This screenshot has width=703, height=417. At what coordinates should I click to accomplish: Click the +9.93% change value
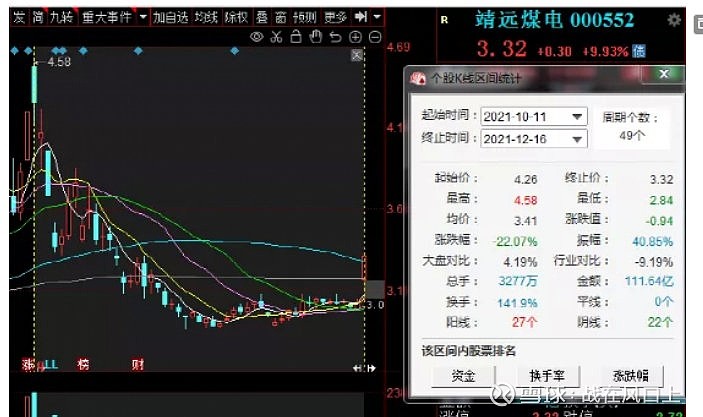(605, 52)
